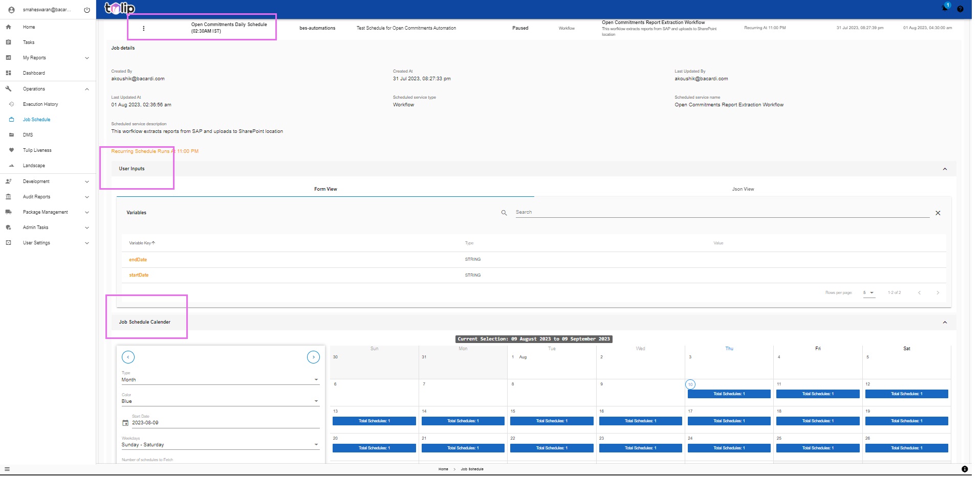Viewport: 980px width, 478px height.
Task: Expand the Development menu
Action: pos(87,181)
